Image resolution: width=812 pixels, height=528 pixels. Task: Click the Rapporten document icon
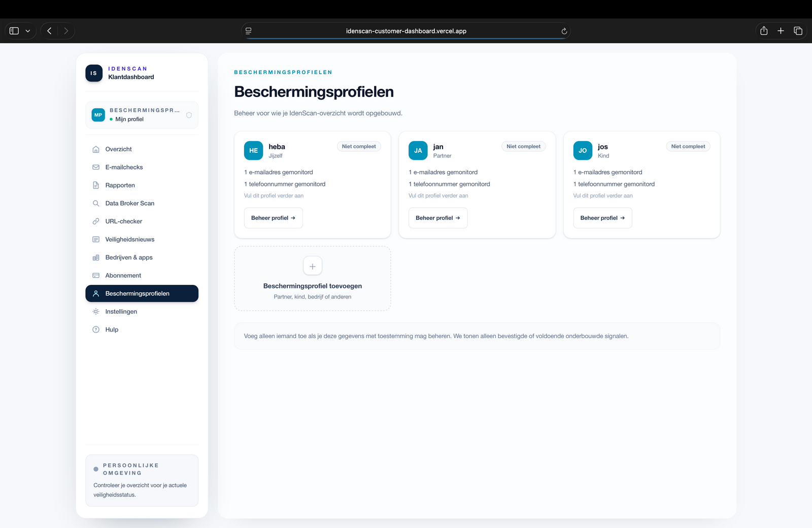pos(96,185)
